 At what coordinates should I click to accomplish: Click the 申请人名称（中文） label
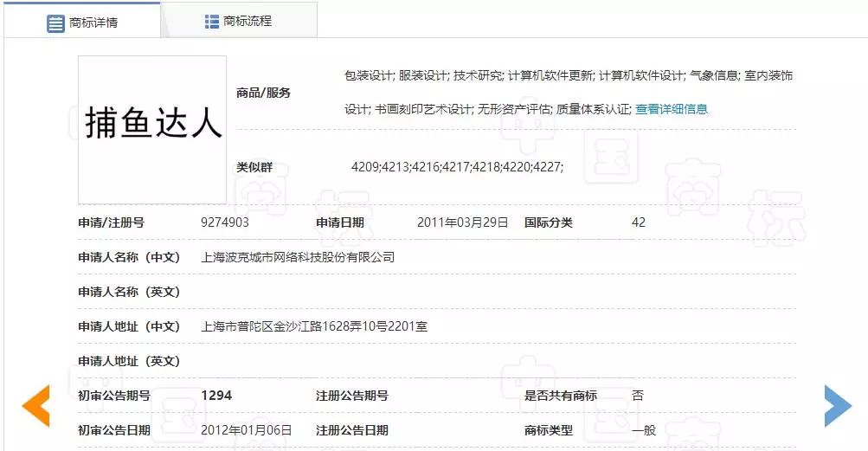(x=130, y=257)
